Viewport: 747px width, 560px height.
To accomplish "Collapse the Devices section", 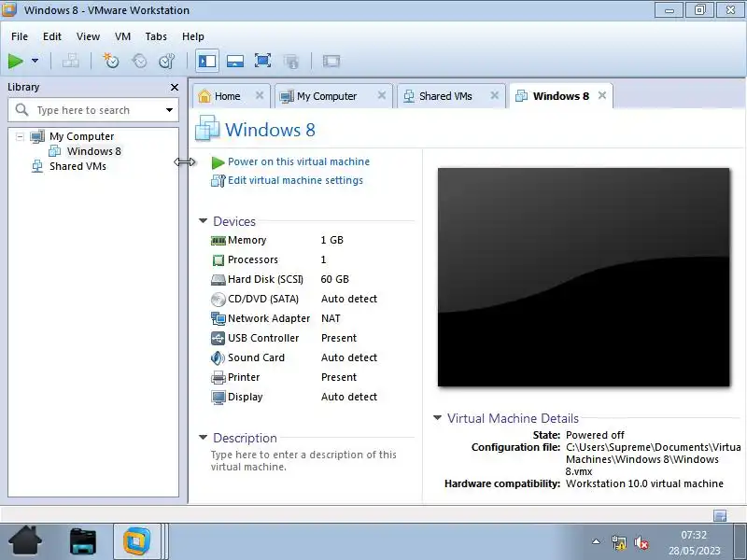I will click(x=203, y=221).
